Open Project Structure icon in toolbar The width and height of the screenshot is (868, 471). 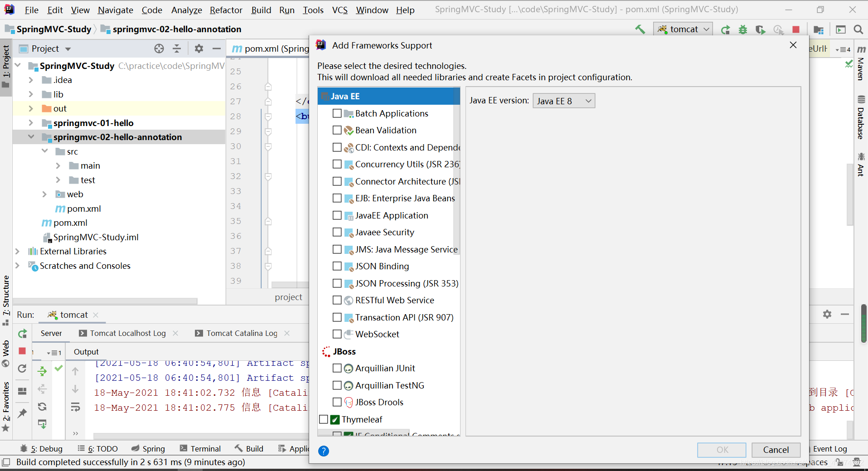[x=819, y=29]
